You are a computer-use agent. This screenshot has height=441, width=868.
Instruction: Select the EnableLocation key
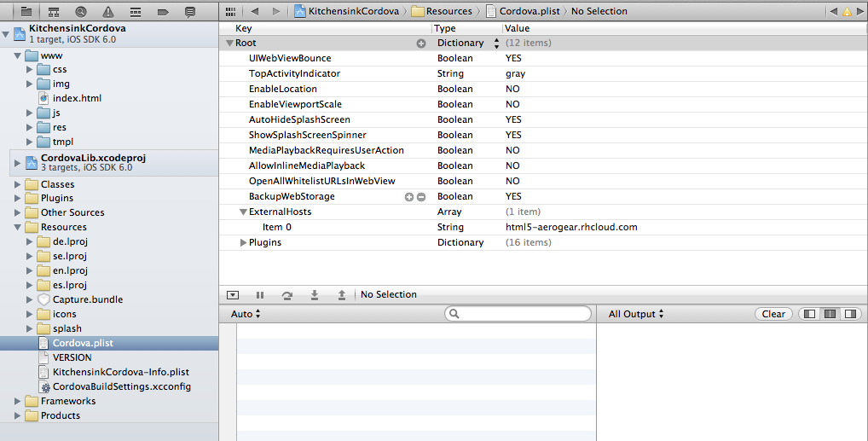(x=283, y=90)
